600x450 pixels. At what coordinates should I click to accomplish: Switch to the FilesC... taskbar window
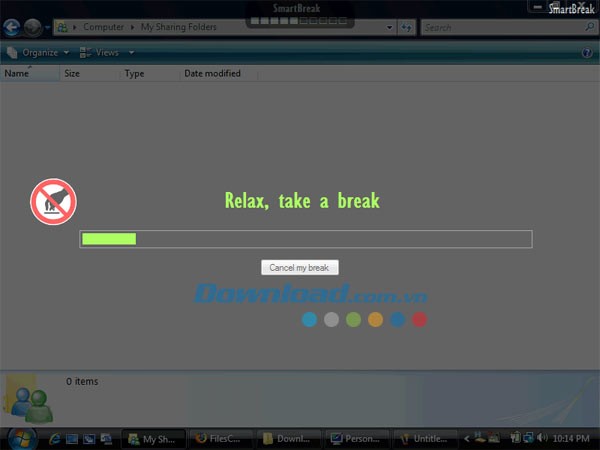point(221,439)
